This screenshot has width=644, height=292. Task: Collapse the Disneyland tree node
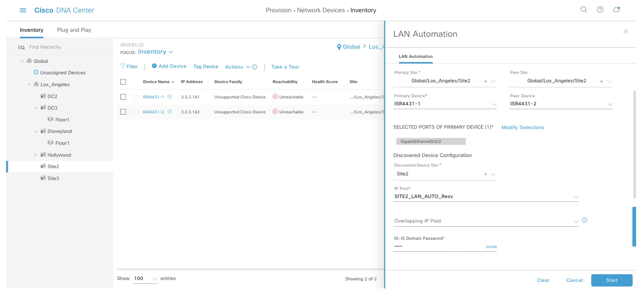[x=36, y=131]
